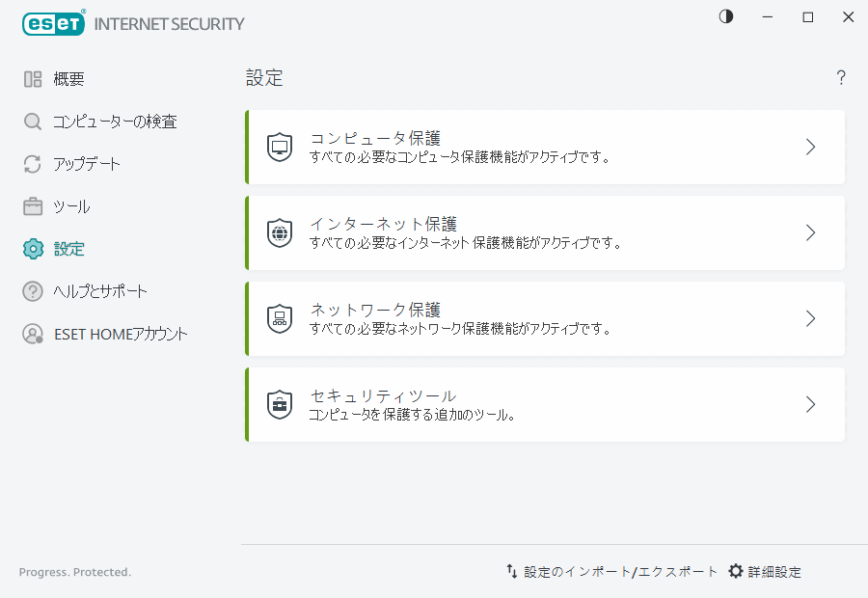Image resolution: width=868 pixels, height=598 pixels.
Task: Click the import/export arrows icon
Action: coord(511,571)
